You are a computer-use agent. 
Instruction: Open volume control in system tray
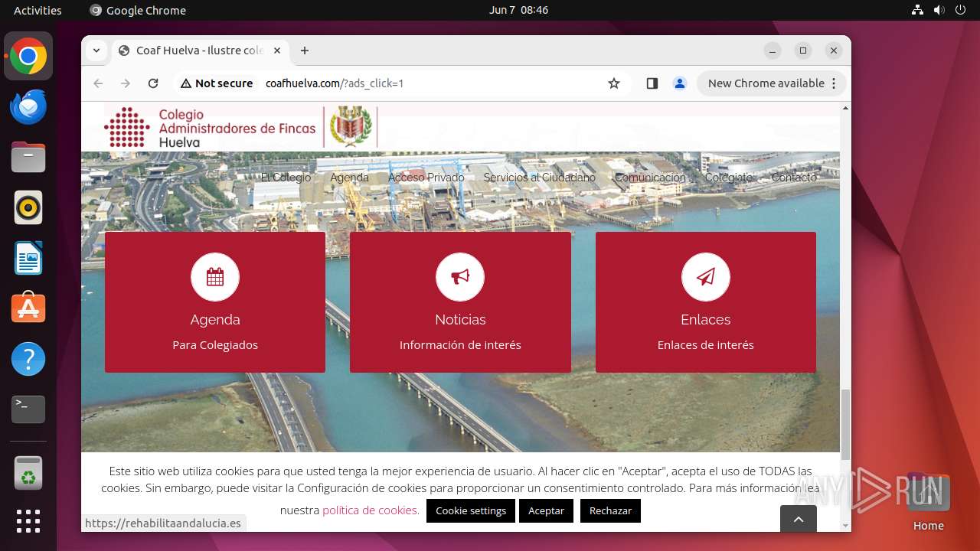coord(939,10)
